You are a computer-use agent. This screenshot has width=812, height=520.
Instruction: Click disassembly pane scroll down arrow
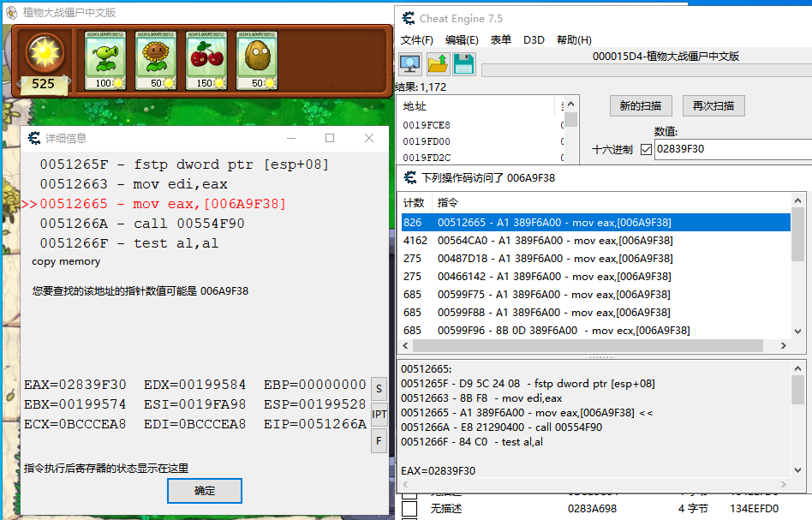(x=797, y=470)
